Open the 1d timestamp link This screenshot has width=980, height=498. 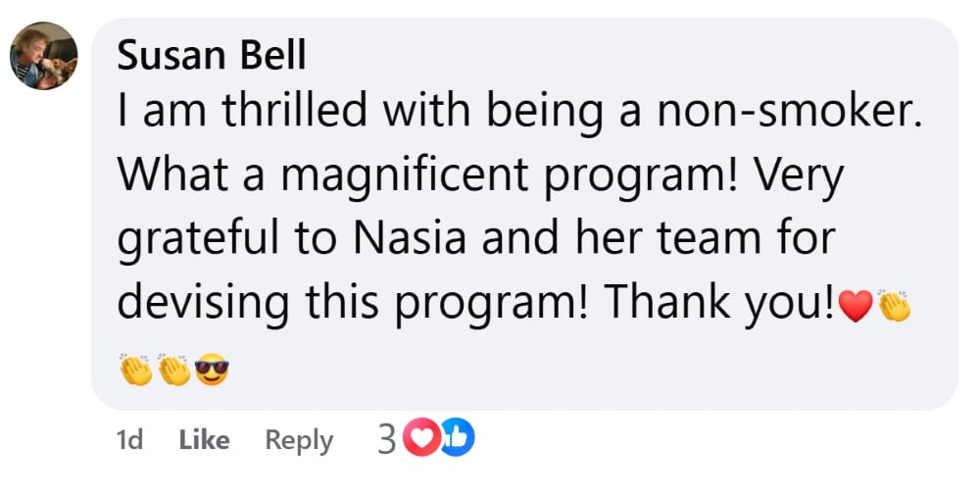(x=129, y=440)
